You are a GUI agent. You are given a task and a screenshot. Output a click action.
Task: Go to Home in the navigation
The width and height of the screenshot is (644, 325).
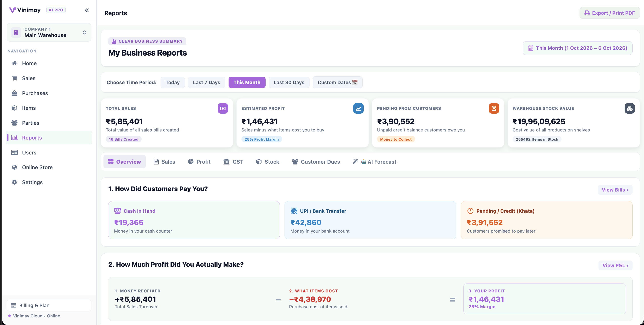[49, 63]
